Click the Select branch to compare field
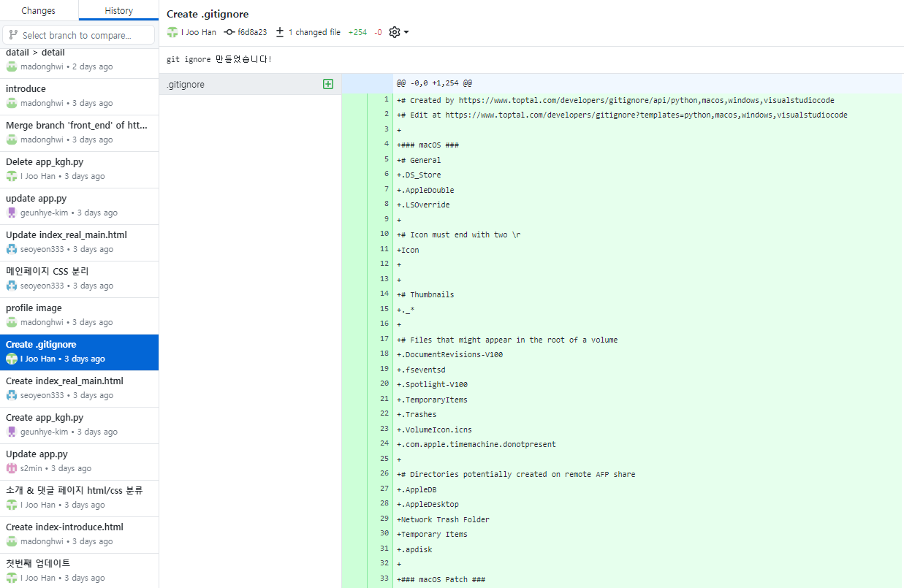904x588 pixels. (79, 35)
